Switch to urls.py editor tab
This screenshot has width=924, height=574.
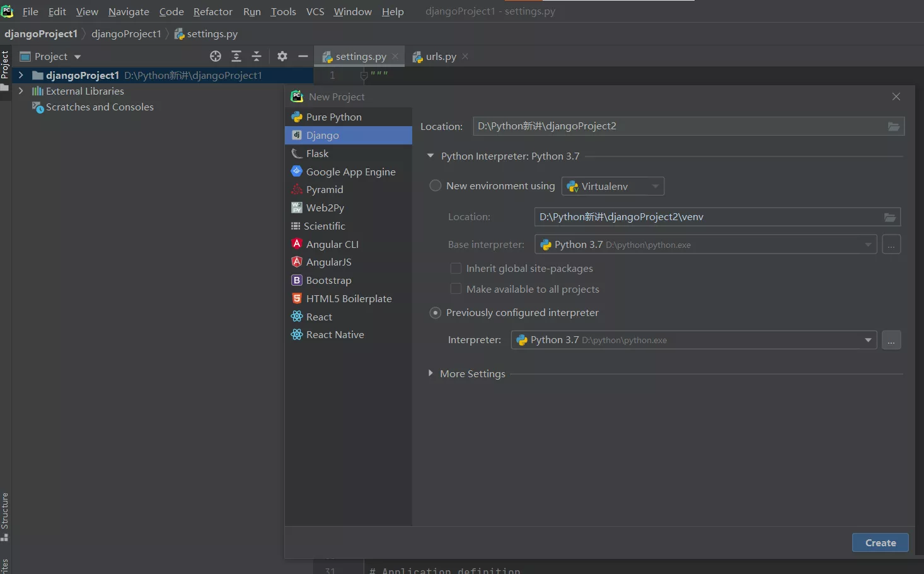click(x=441, y=56)
